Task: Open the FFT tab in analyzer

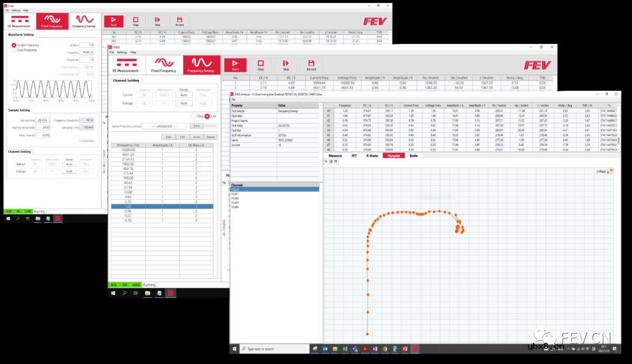Action: click(354, 156)
